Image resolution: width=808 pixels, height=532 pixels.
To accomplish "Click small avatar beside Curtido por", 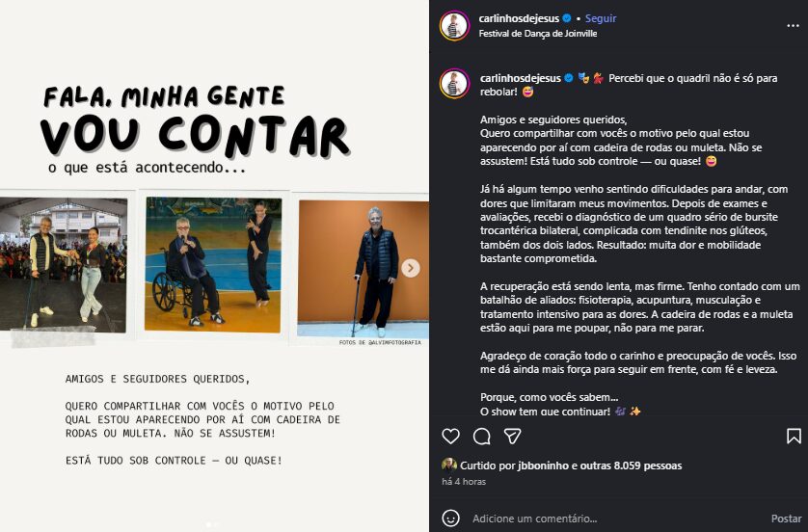I will tap(448, 465).
